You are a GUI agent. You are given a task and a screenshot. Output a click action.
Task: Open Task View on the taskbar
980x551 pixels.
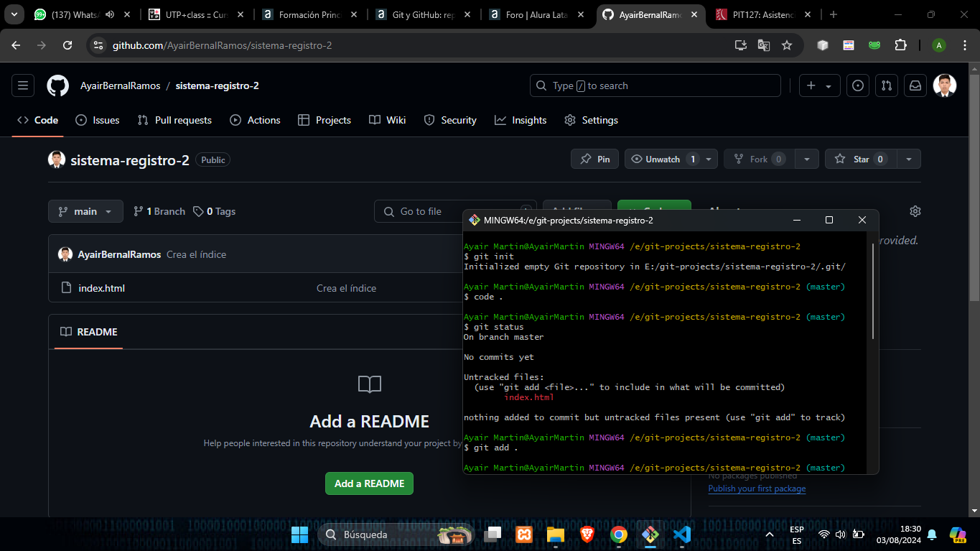[492, 534]
